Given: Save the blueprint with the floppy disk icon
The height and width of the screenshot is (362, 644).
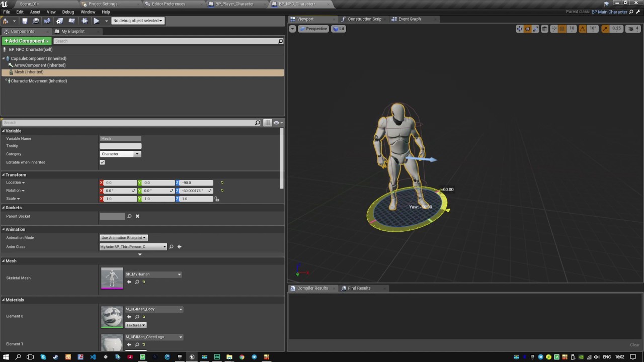Looking at the screenshot, I should (25, 21).
